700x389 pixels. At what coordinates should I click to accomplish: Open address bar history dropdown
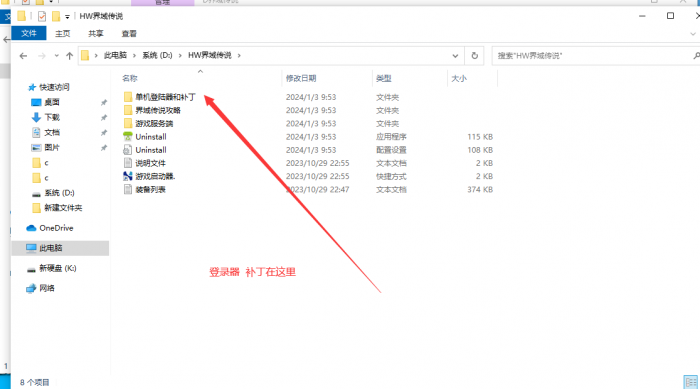[x=455, y=56]
